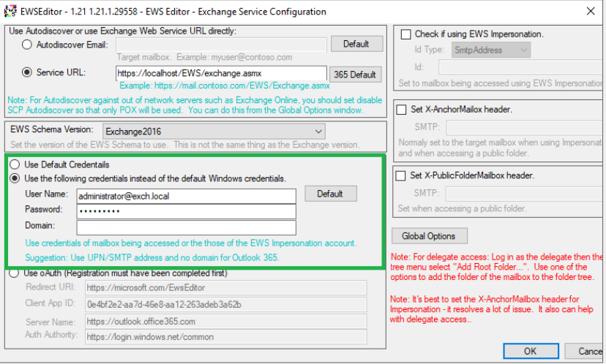Screen dimensions: 606x364
Task: Focus the User Name input field
Action: [x=186, y=195]
